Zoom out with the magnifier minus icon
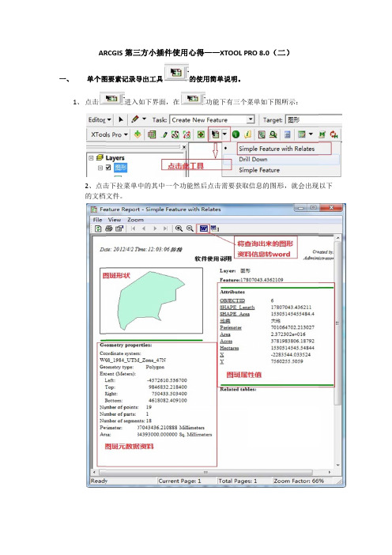392x555 pixels. [190, 228]
